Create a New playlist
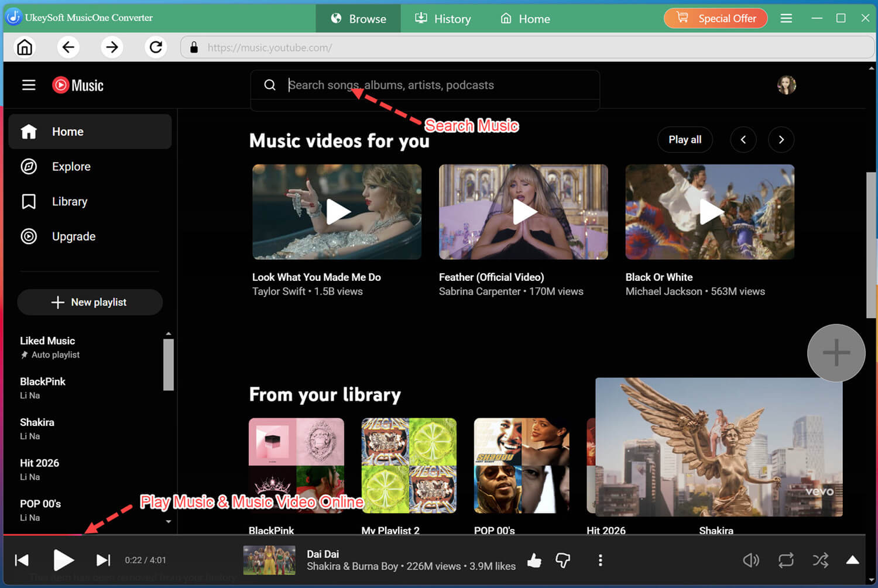 coord(90,302)
